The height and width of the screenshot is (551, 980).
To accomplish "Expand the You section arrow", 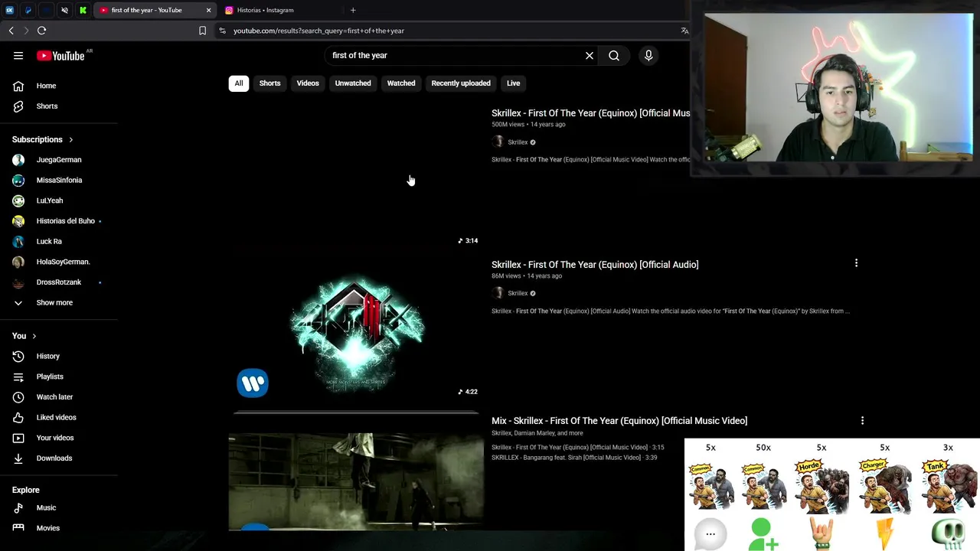I will click(34, 336).
